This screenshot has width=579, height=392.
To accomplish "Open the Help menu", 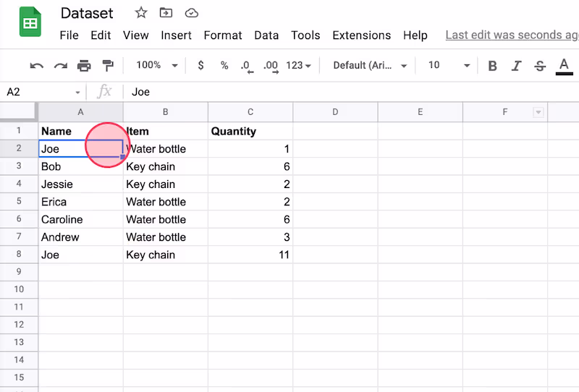I will (415, 35).
